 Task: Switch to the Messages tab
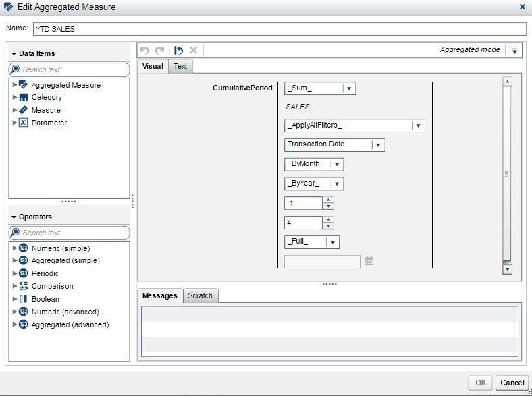pos(160,295)
